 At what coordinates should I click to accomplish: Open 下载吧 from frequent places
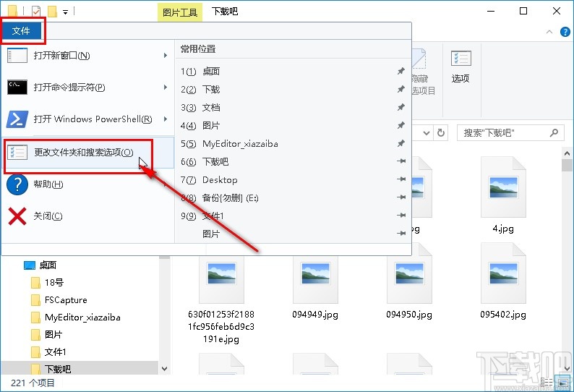[293, 161]
